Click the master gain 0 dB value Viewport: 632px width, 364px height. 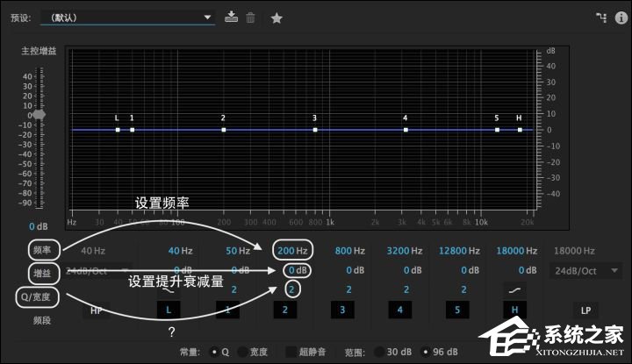pos(39,226)
